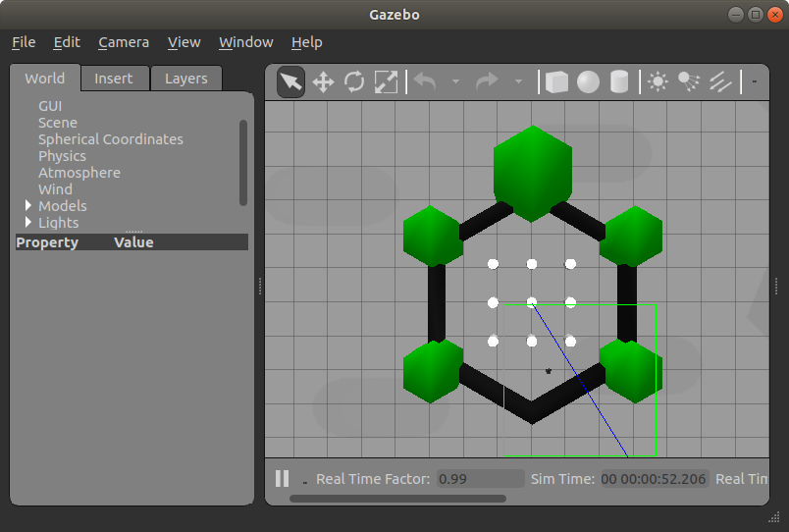Switch to the Layers tab

click(186, 79)
